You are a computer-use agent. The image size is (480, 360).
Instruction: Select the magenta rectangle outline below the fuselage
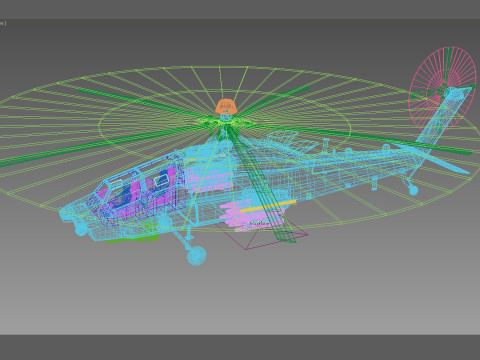click(x=261, y=234)
